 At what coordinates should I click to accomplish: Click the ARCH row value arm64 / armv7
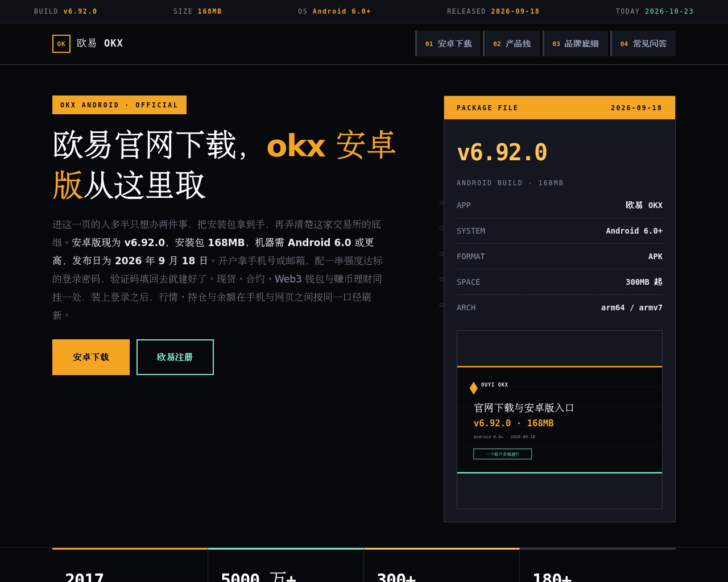(632, 307)
